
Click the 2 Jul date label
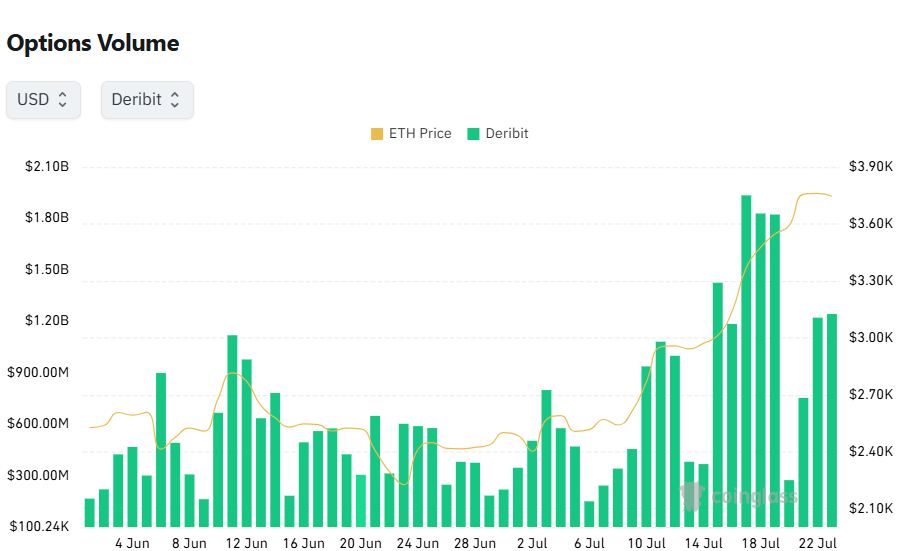point(532,543)
